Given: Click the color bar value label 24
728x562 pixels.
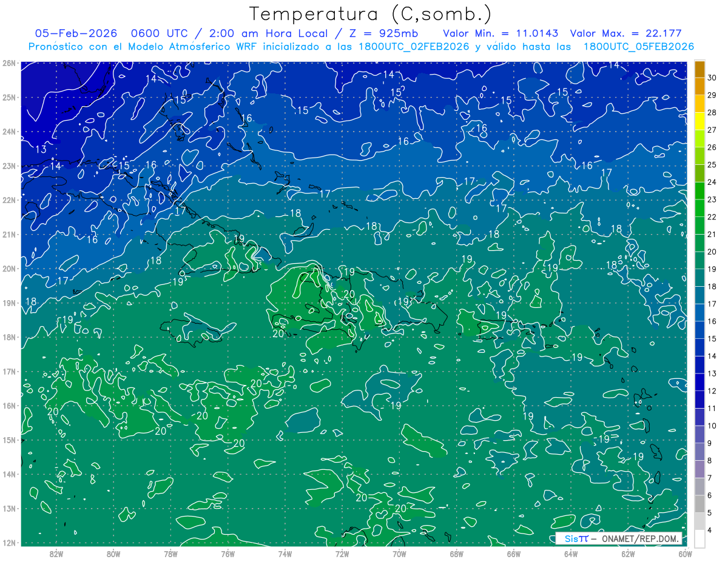Looking at the screenshot, I should point(712,182).
